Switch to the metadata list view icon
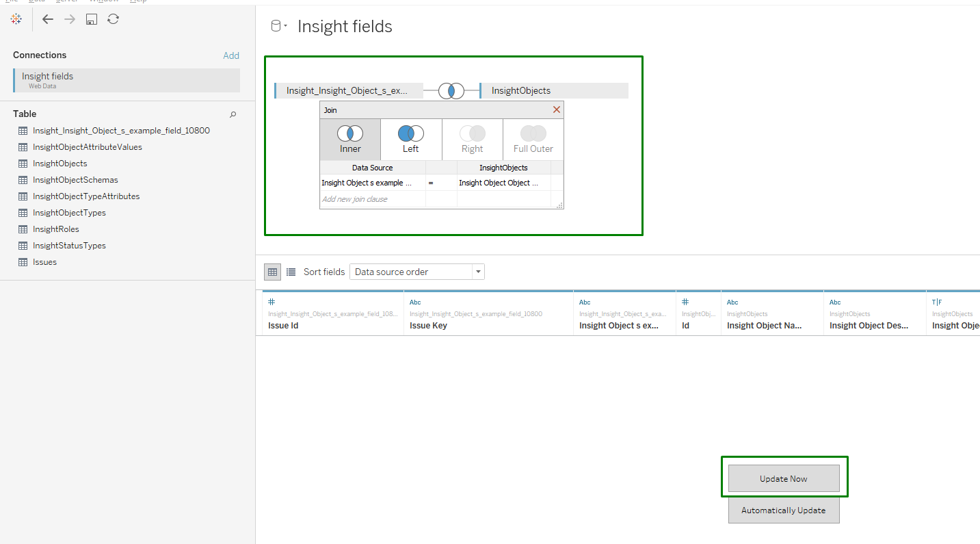The height and width of the screenshot is (544, 980). [x=291, y=272]
